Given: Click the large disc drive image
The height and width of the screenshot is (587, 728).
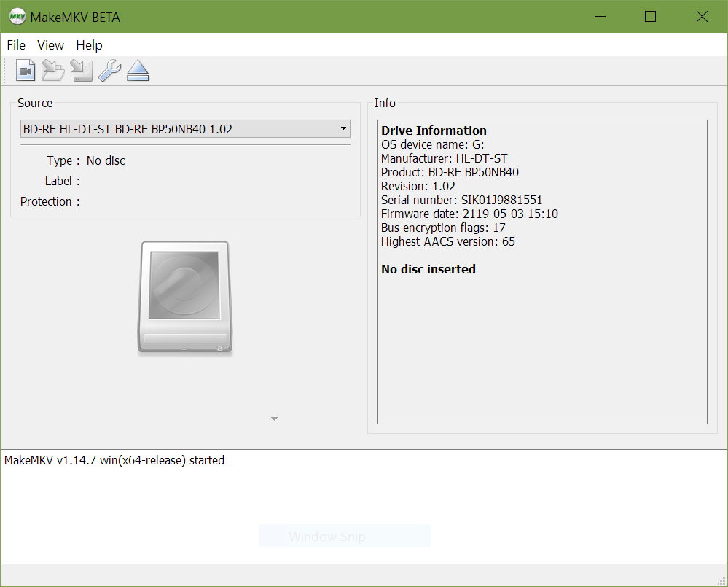Looking at the screenshot, I should point(185,298).
